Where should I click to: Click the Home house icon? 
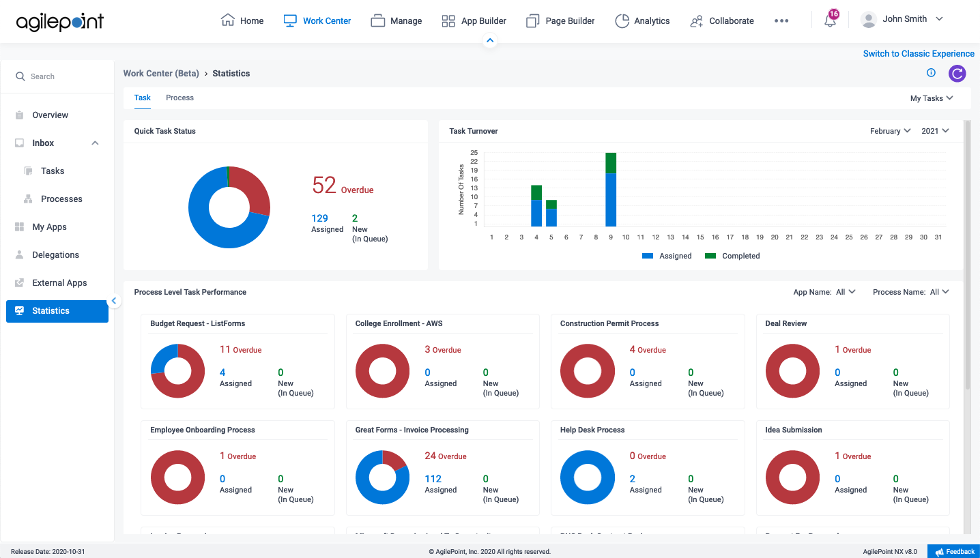tap(228, 20)
